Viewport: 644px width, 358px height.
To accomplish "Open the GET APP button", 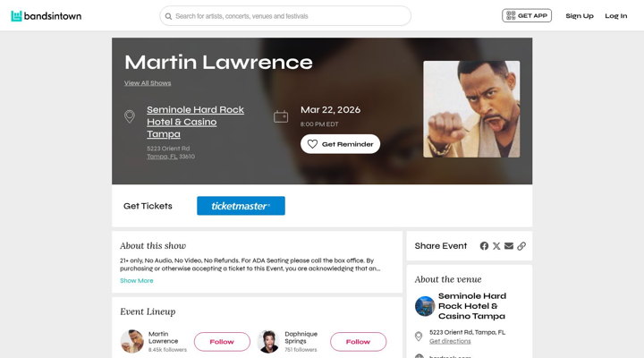I will pos(527,15).
